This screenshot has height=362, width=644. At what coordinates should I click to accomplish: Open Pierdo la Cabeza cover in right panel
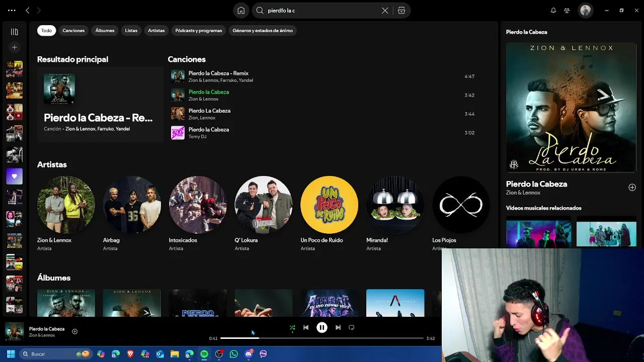pos(571,108)
